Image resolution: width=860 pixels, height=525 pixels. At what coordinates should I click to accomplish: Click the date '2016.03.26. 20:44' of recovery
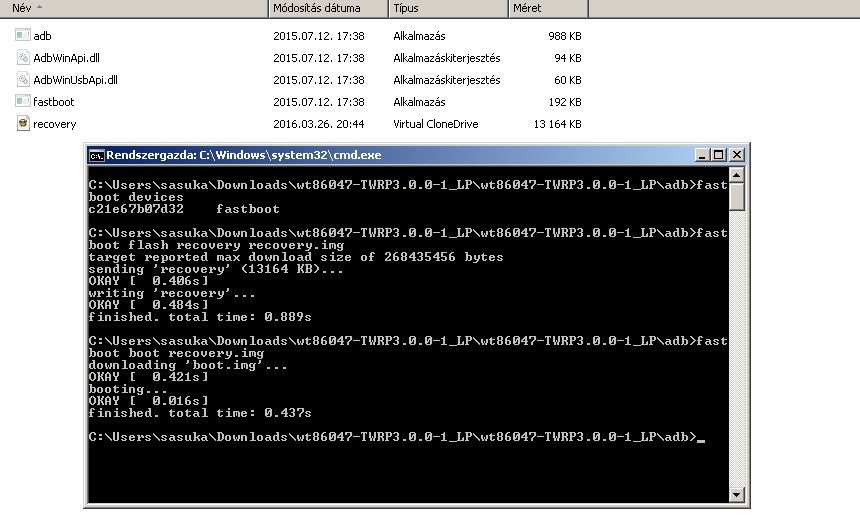(319, 124)
